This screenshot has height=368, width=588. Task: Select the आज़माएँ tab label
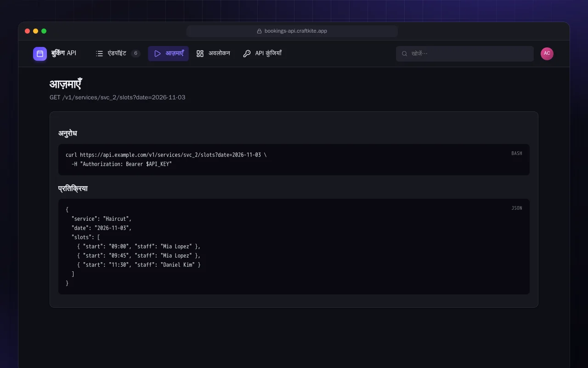(x=175, y=54)
